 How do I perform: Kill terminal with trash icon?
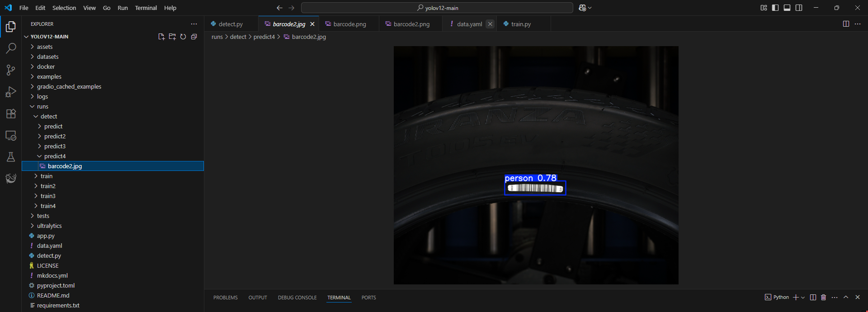pos(823,297)
